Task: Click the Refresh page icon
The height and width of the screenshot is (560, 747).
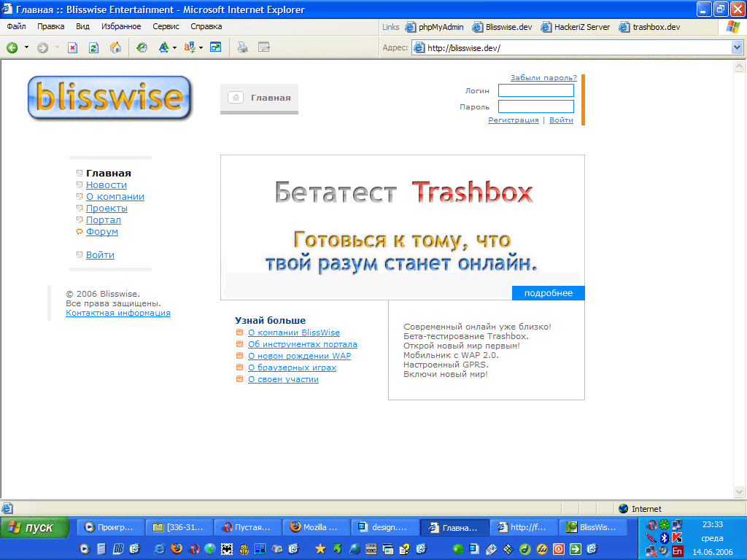Action: click(94, 47)
